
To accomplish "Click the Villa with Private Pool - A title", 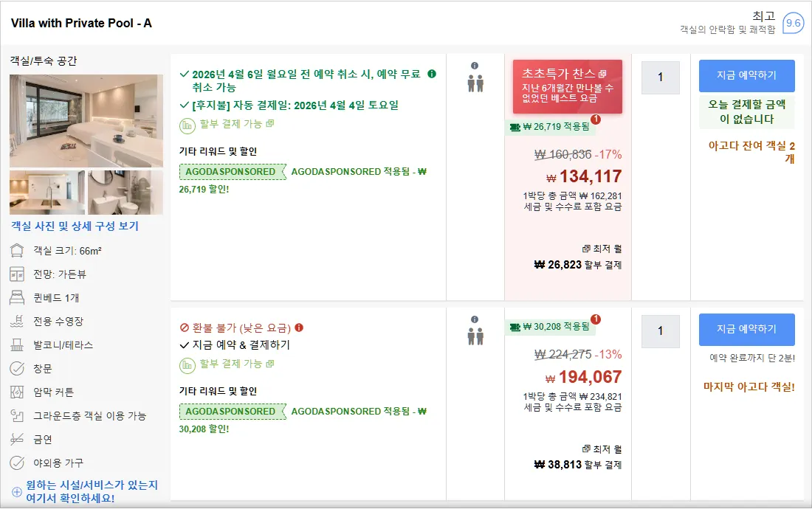I will (81, 24).
